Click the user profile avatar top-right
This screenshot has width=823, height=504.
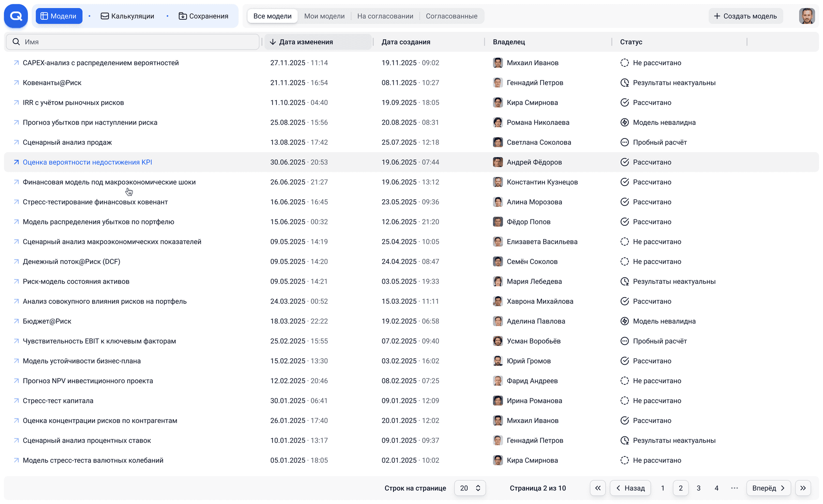[806, 16]
